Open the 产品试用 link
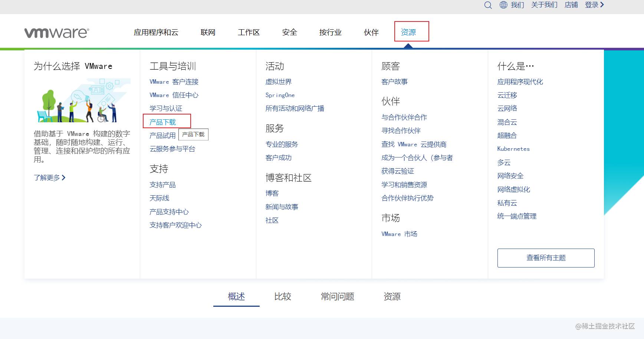The image size is (644, 339). [162, 136]
